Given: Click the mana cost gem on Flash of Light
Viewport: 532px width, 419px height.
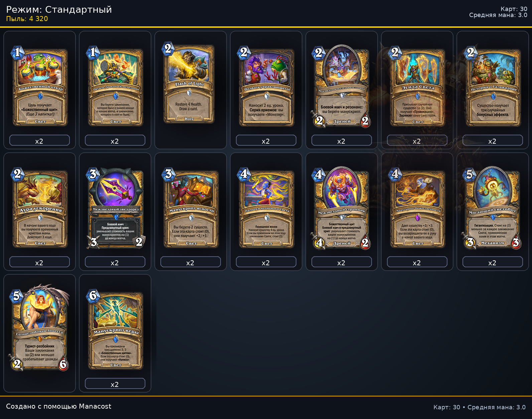Looking at the screenshot, I should (168, 49).
